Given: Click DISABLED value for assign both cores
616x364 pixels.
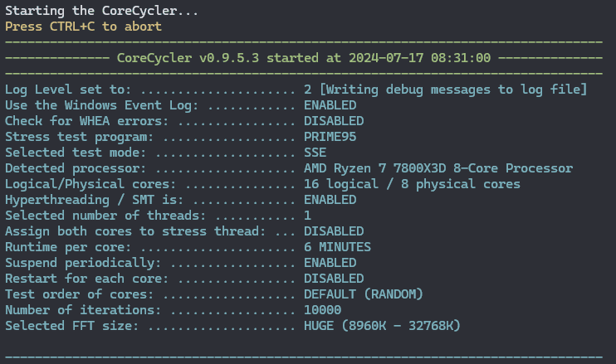Looking at the screenshot, I should pos(334,231).
